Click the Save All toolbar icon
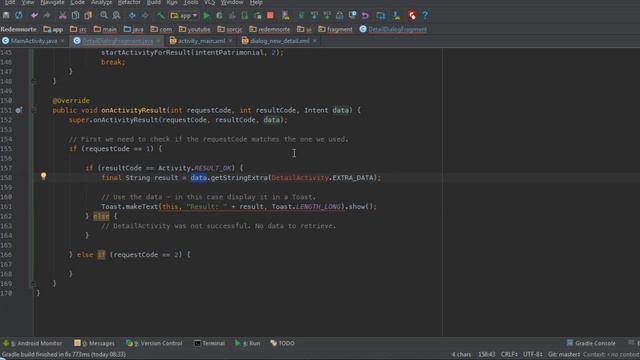 point(6,16)
